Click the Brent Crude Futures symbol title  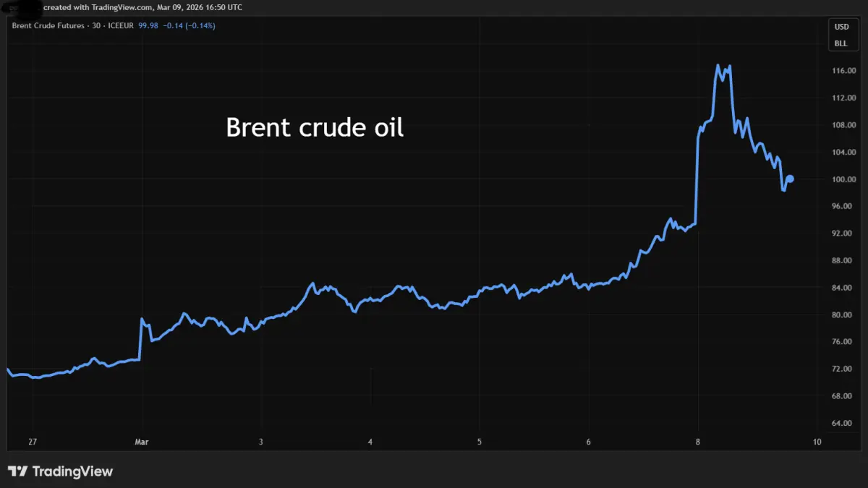(48, 26)
